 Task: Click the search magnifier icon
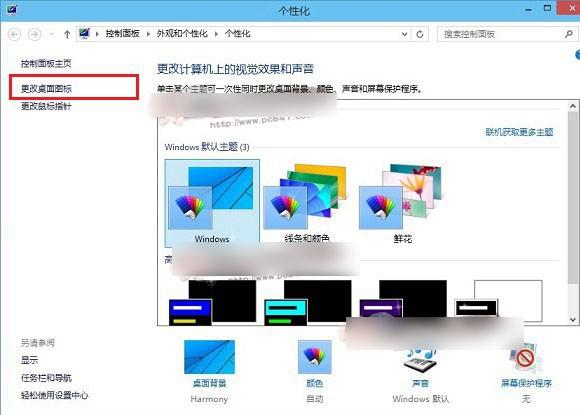[x=569, y=34]
